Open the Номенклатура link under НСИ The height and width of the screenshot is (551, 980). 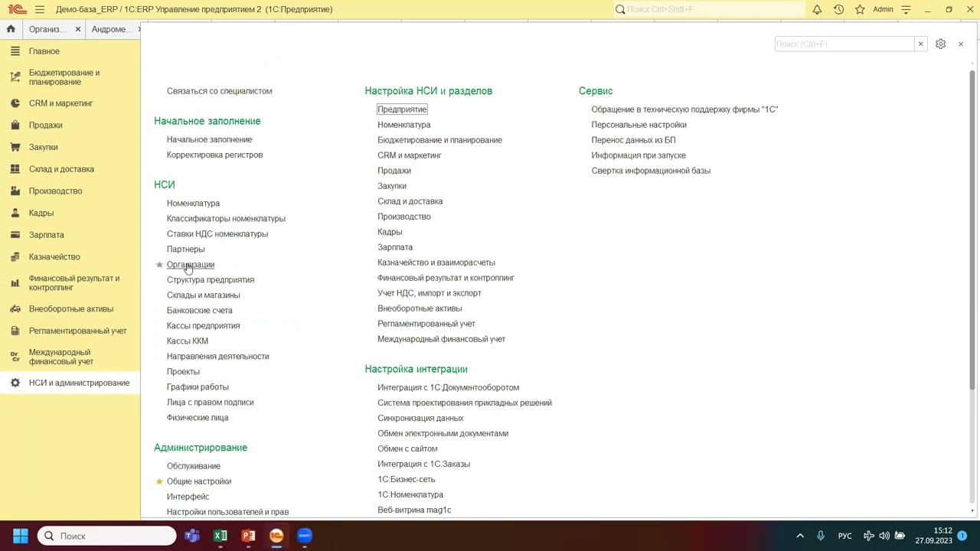coord(193,203)
